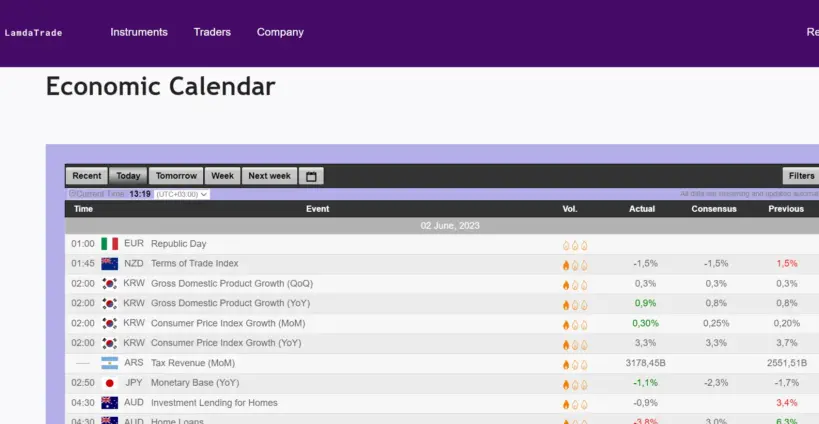Click the New Zealand flag icon
819x424 pixels.
tap(110, 264)
